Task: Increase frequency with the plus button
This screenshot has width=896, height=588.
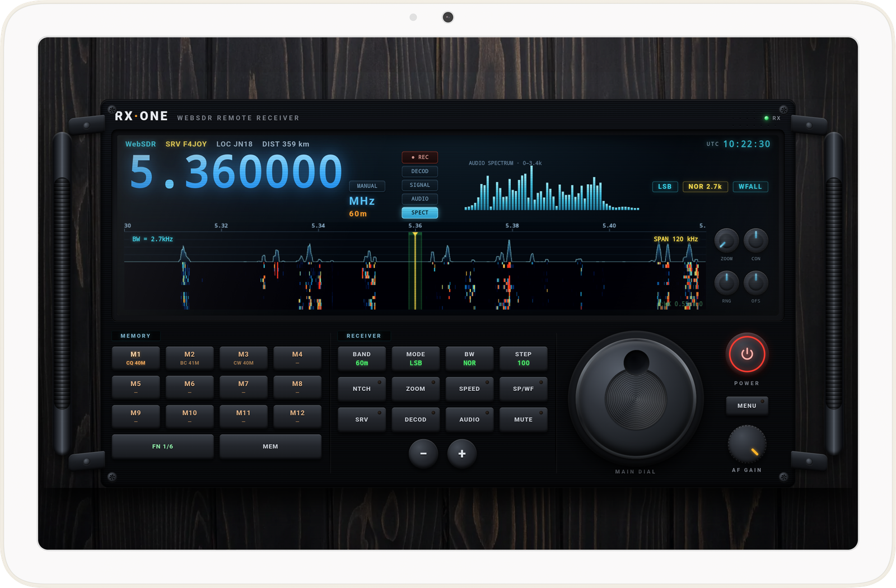Action: 462,454
